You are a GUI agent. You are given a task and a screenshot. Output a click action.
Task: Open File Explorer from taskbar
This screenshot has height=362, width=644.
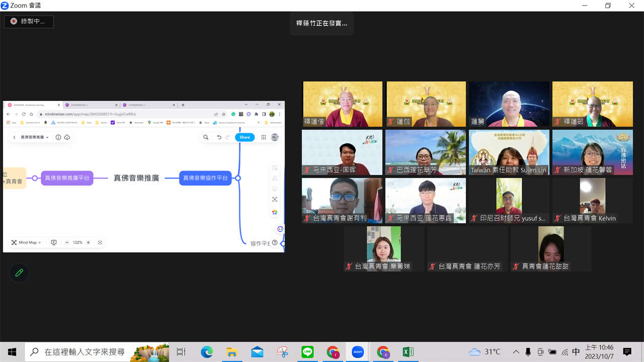(x=232, y=352)
